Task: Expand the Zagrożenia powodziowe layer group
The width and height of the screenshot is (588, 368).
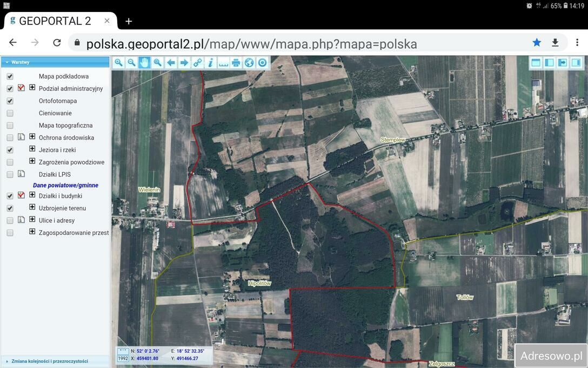Action: pos(32,161)
